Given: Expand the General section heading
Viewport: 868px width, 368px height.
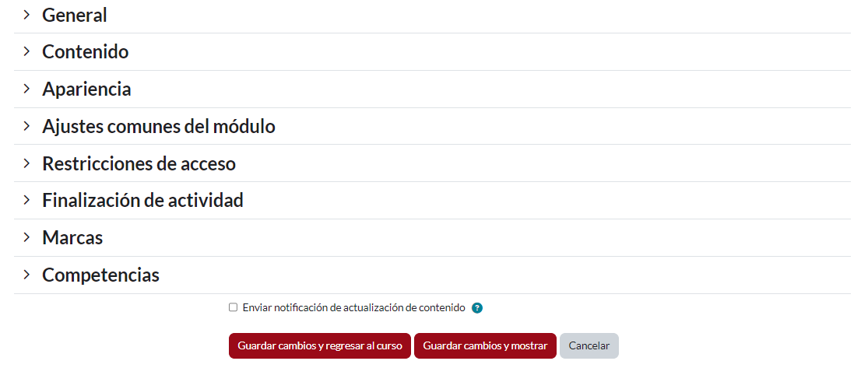Looking at the screenshot, I should 75,15.
